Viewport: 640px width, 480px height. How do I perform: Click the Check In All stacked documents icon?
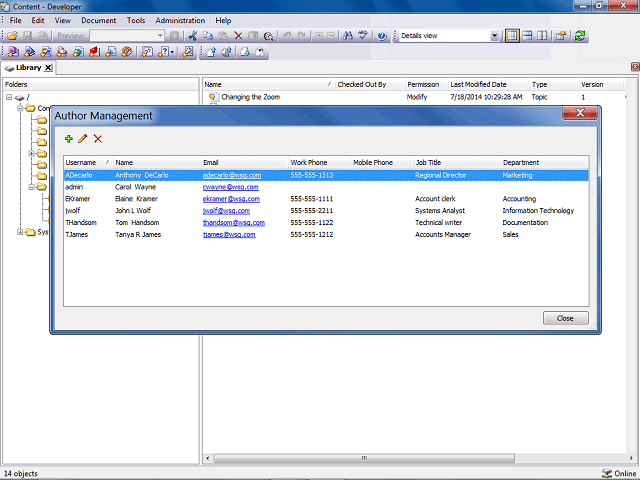227,52
